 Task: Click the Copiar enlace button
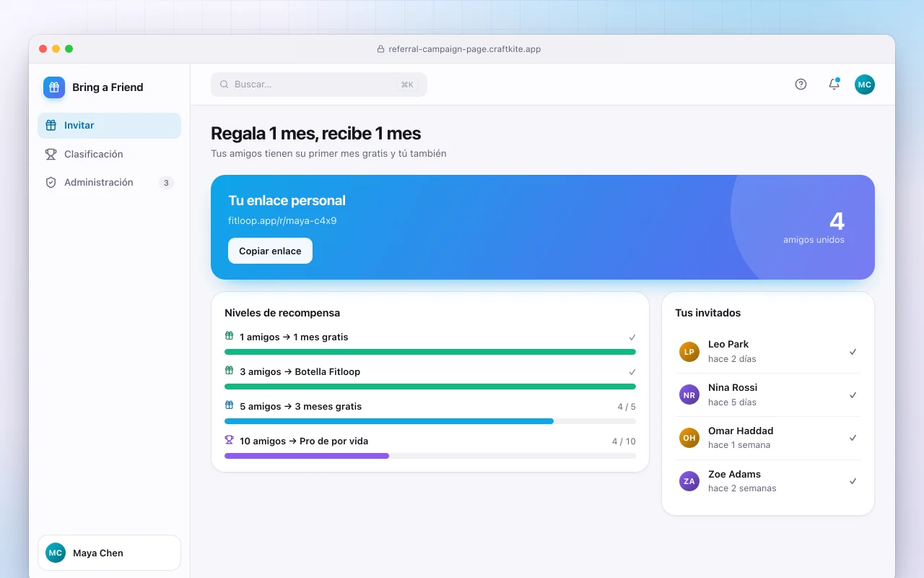[270, 251]
